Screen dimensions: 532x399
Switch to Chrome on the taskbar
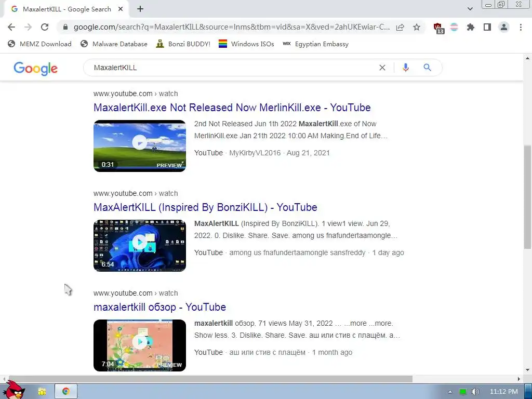pyautogui.click(x=66, y=392)
